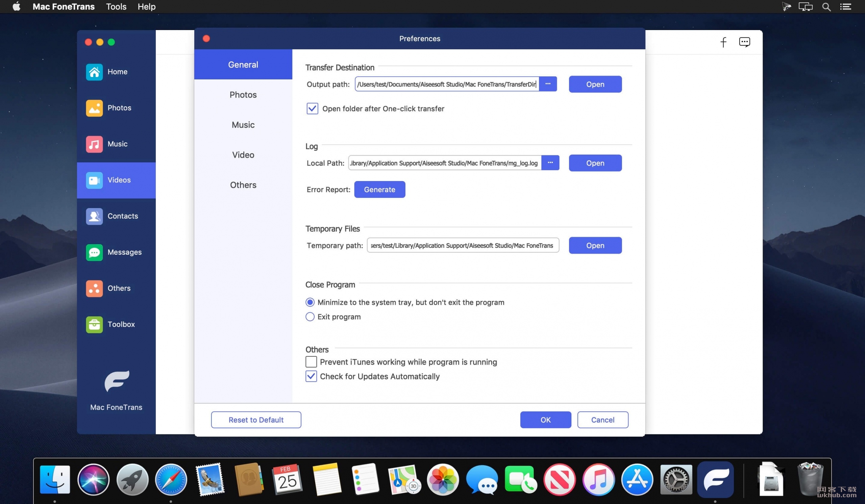Open the Tools menu

(116, 6)
